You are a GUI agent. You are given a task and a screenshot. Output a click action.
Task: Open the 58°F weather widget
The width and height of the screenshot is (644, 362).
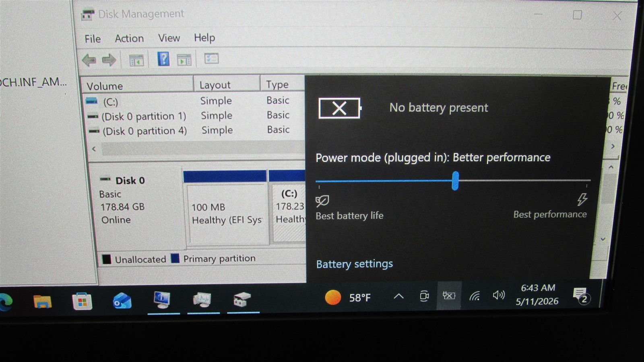348,298
